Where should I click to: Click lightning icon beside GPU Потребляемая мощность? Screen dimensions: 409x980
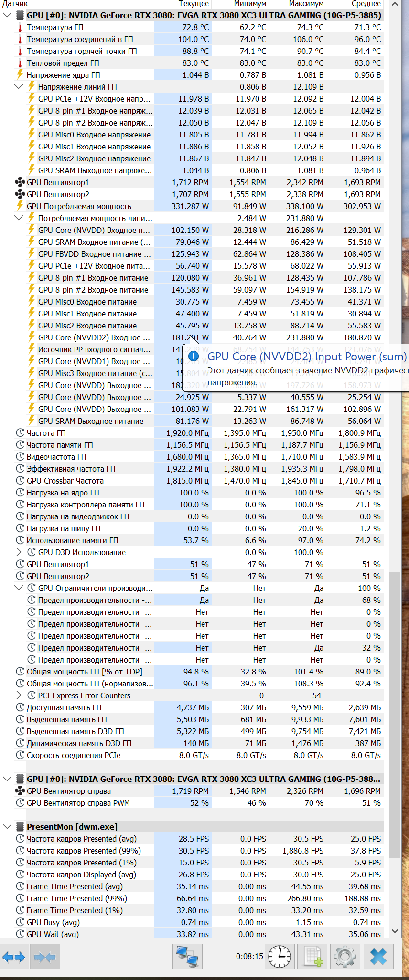[x=20, y=206]
